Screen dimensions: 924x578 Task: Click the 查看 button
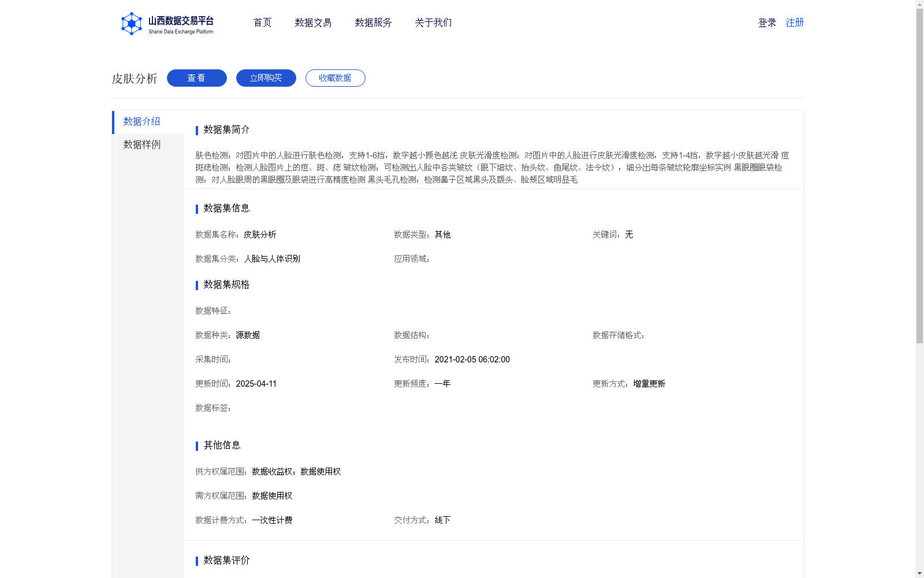[x=197, y=78]
